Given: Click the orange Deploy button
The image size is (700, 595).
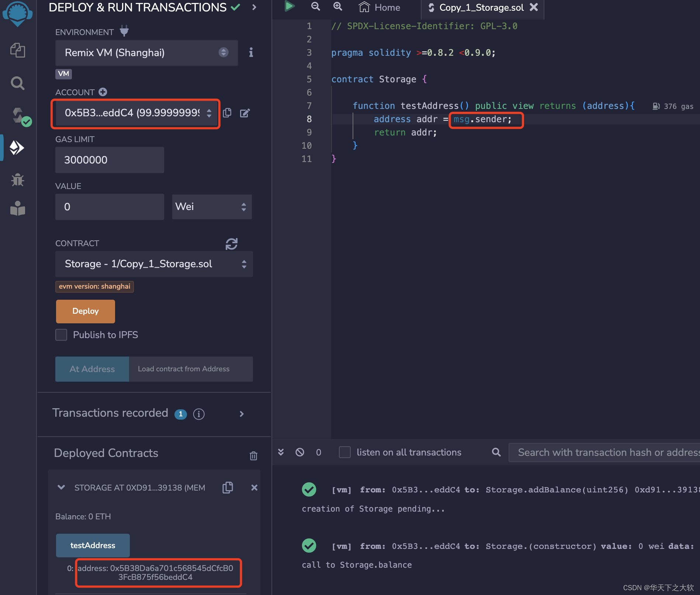Looking at the screenshot, I should point(86,311).
